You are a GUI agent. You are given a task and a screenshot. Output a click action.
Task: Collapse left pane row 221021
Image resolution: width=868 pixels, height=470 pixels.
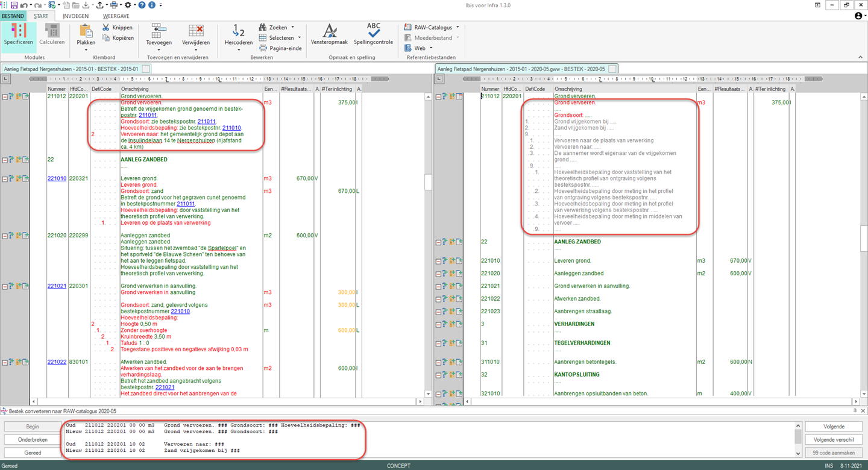pyautogui.click(x=5, y=286)
